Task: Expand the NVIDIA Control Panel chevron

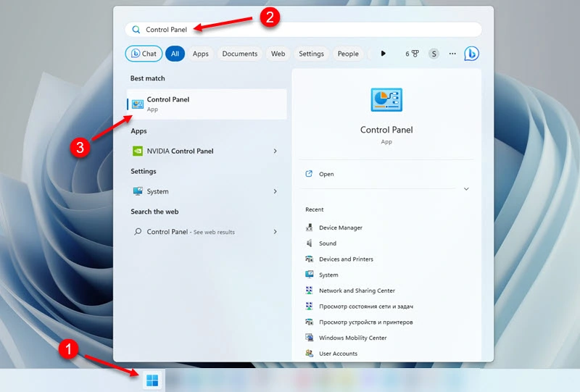Action: click(275, 151)
